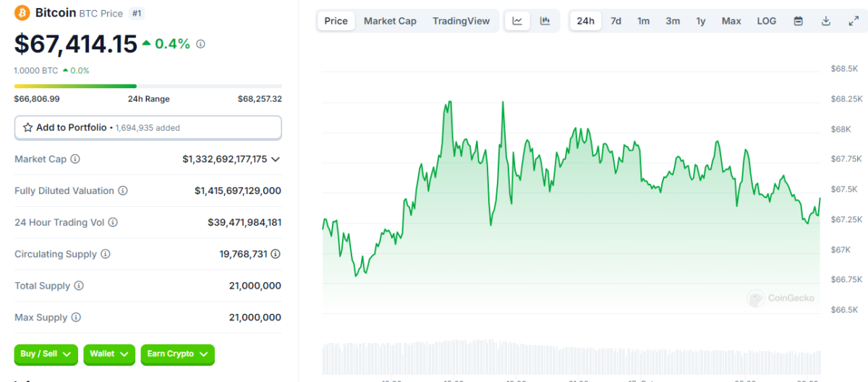Download chart data icon
The image size is (868, 382).
pyautogui.click(x=826, y=21)
